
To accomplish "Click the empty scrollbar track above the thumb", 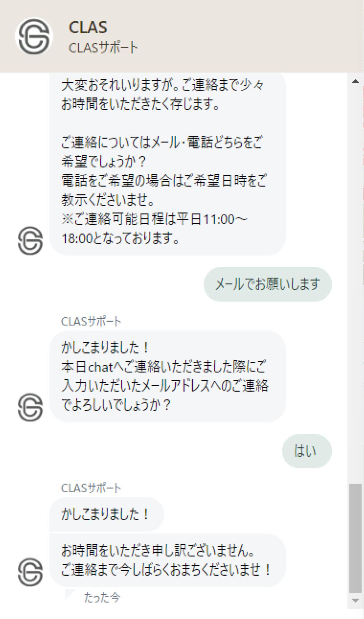I will 355,283.
